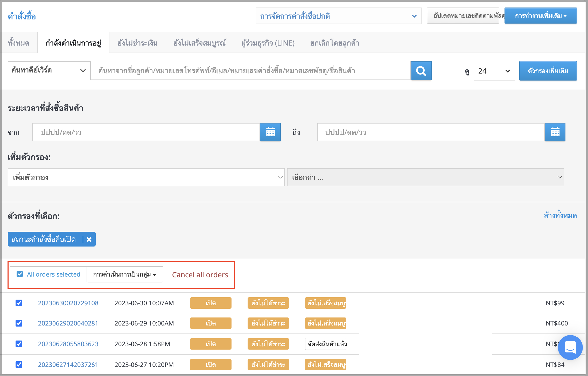Open the 'From' date calendar picker
Screen dimensions: 588x376
[x=270, y=132]
